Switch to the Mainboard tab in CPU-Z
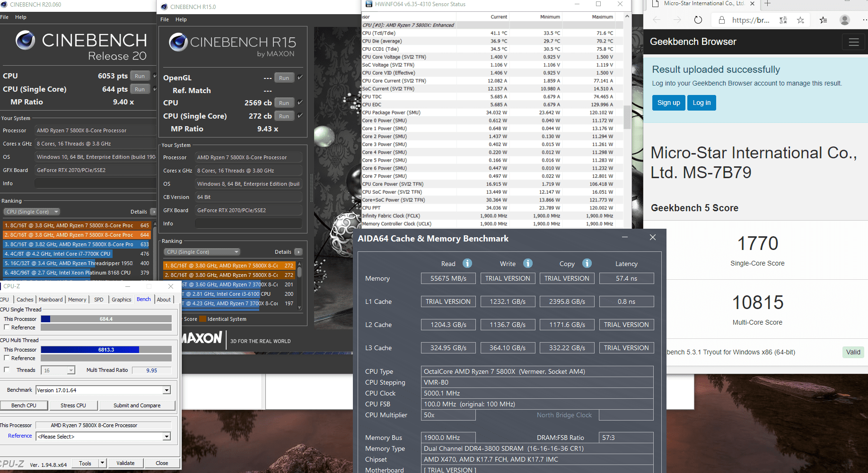Image resolution: width=868 pixels, height=473 pixels. [x=51, y=300]
